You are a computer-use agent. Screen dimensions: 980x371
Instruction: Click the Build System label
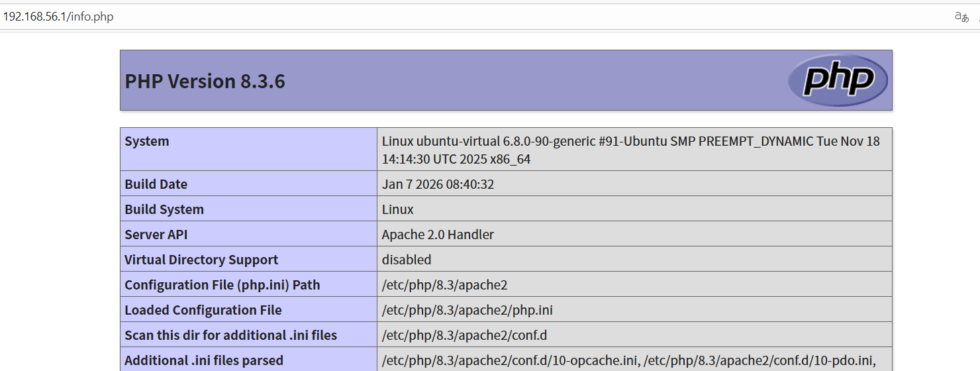click(164, 209)
